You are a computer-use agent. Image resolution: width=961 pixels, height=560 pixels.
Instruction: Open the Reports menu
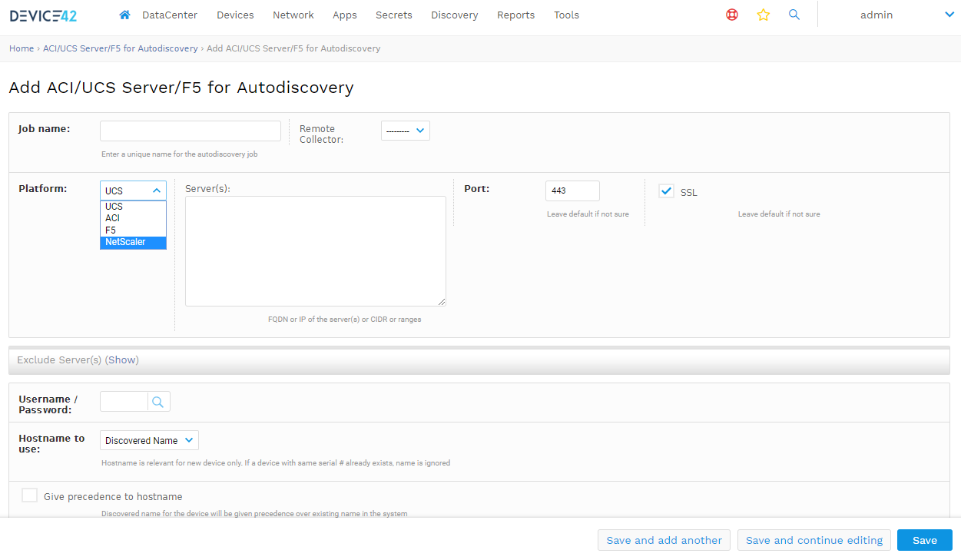pos(516,15)
